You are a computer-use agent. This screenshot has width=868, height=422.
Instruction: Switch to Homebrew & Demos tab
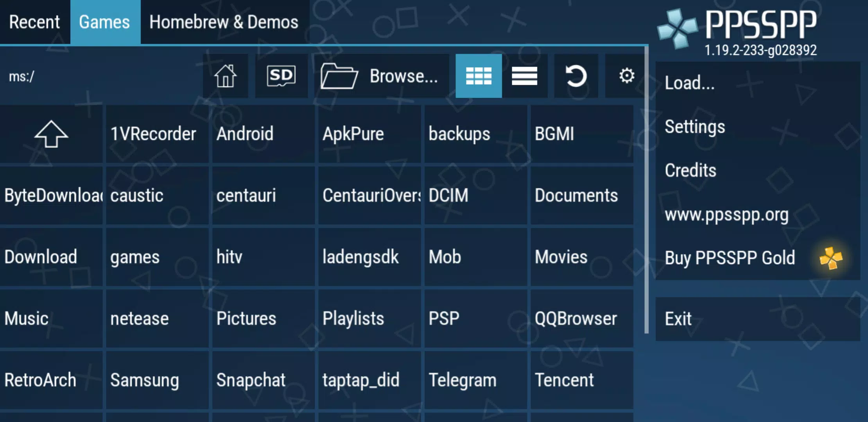click(x=224, y=22)
